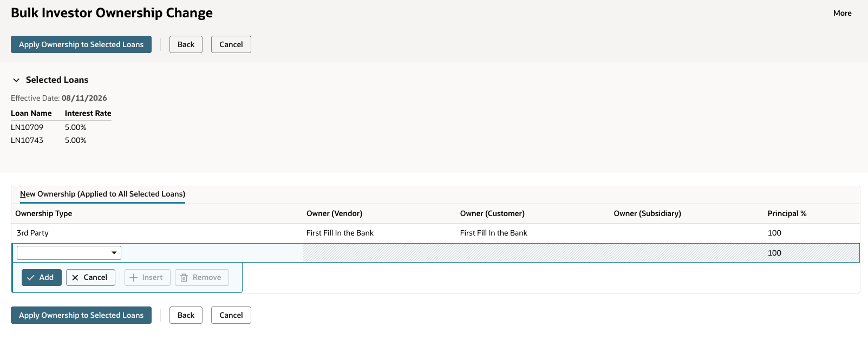Click the Loan Name column header
The height and width of the screenshot is (359, 868).
click(31, 113)
